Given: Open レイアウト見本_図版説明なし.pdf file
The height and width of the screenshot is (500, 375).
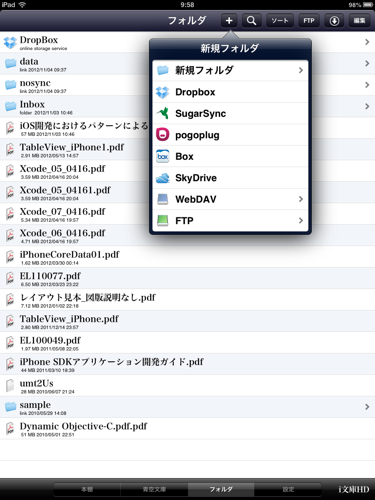Looking at the screenshot, I should [187, 300].
